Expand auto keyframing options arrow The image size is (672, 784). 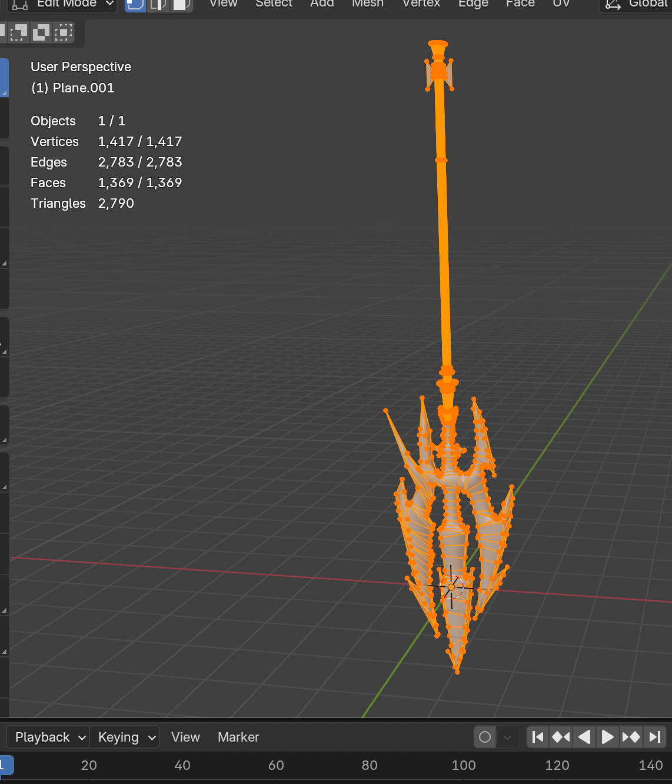507,737
